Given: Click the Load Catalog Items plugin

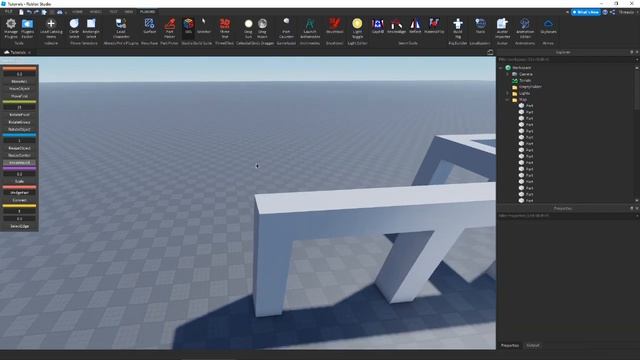Looking at the screenshot, I should 51,28.
